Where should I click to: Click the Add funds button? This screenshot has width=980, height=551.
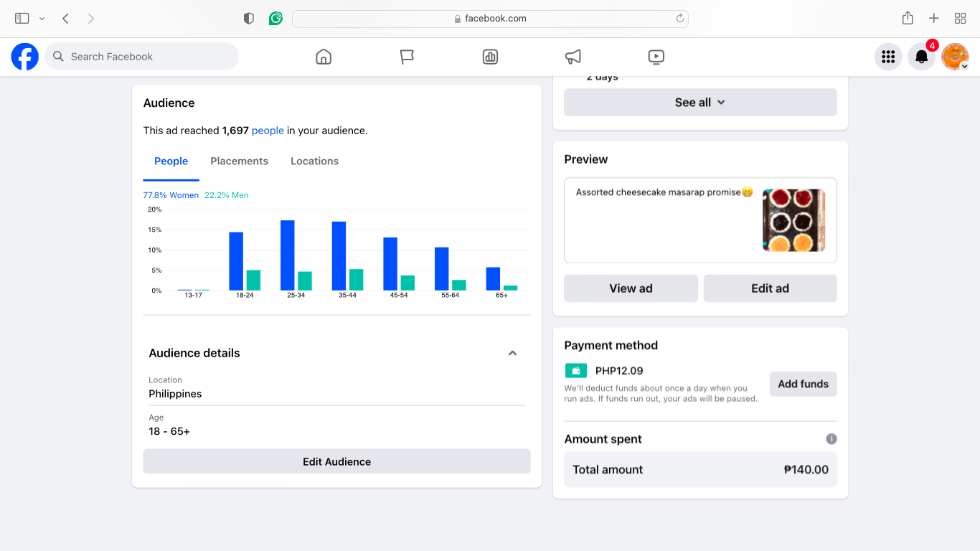803,384
